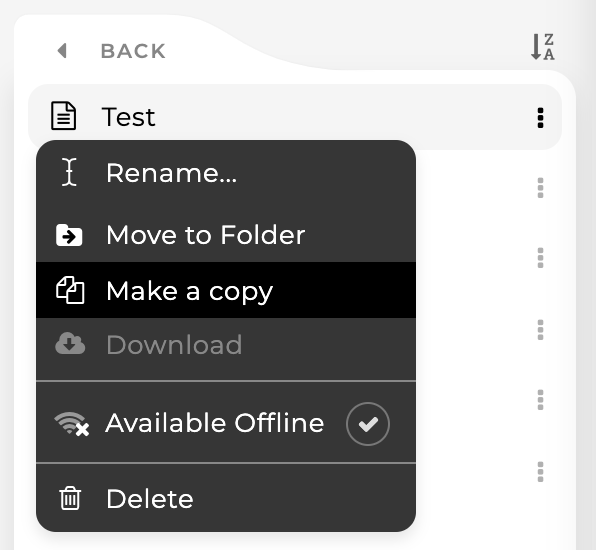Select Make a copy menu entry
The height and width of the screenshot is (550, 596).
click(226, 290)
